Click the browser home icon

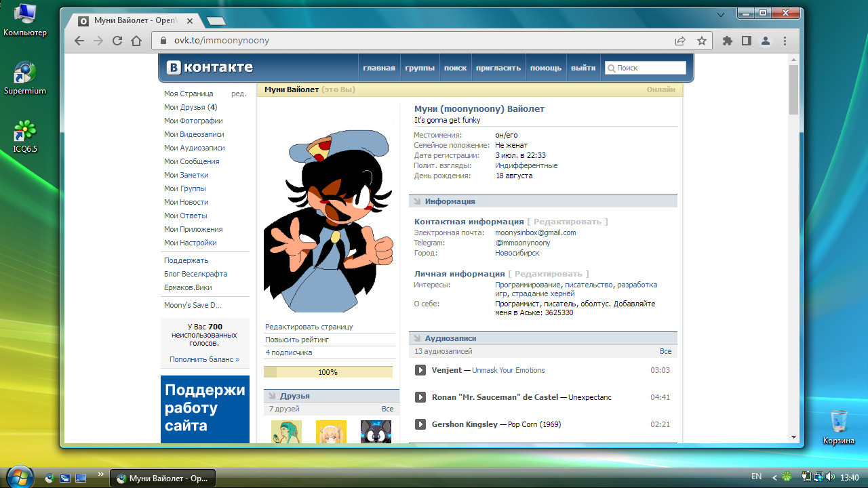(x=136, y=41)
